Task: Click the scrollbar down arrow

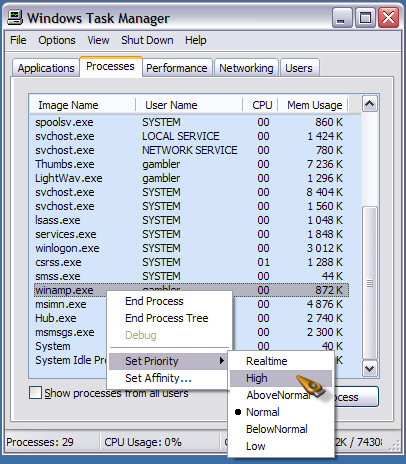Action: click(369, 368)
